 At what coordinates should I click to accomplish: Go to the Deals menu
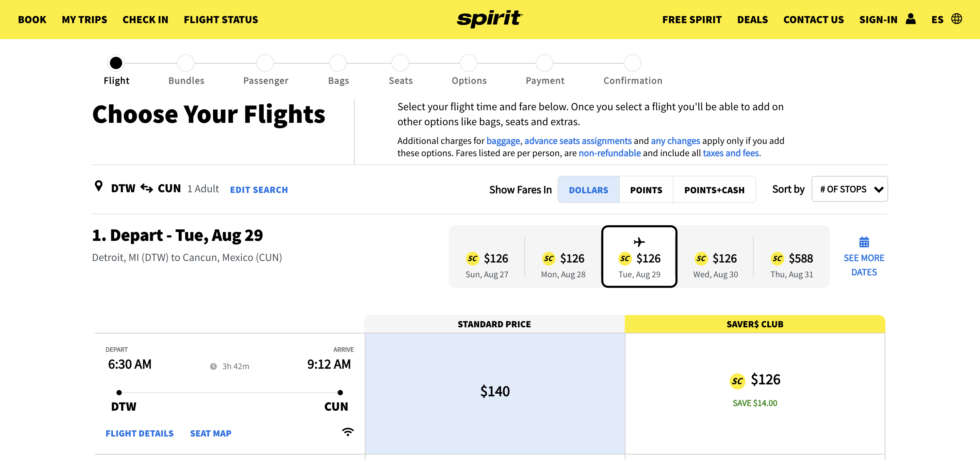tap(752, 19)
